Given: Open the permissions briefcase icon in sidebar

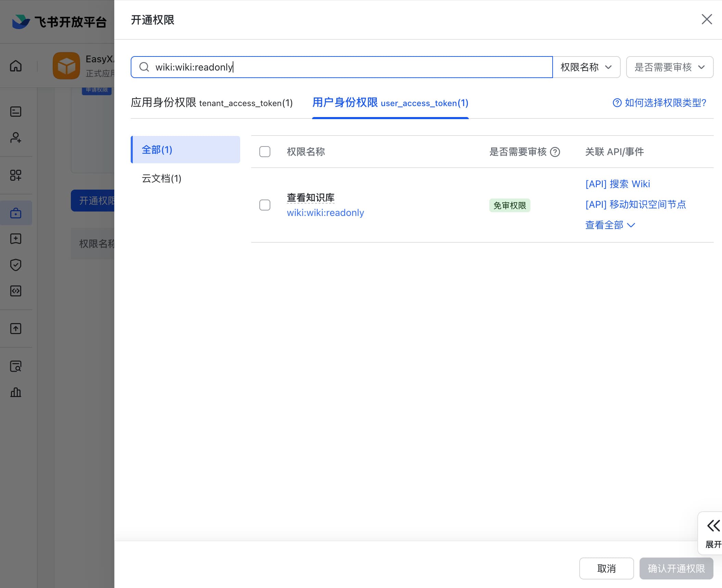Looking at the screenshot, I should pos(16,213).
